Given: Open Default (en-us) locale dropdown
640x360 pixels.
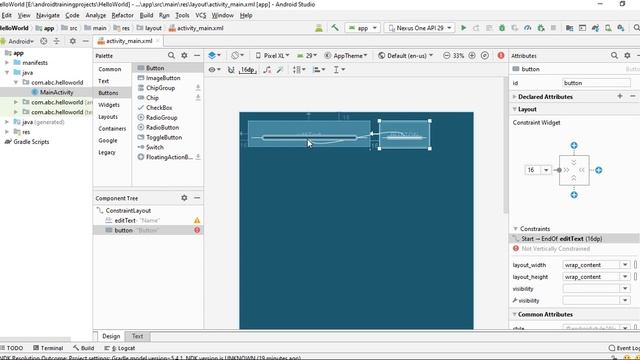Looking at the screenshot, I should tap(405, 56).
